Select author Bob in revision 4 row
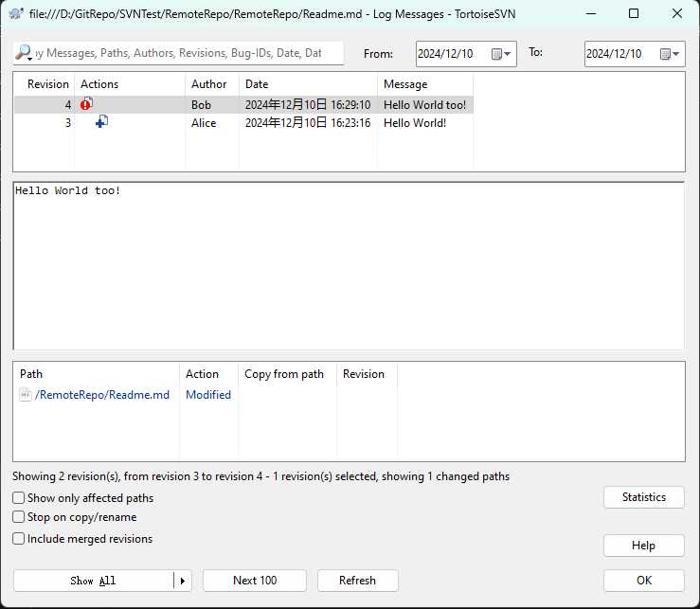The image size is (700, 609). coord(201,105)
